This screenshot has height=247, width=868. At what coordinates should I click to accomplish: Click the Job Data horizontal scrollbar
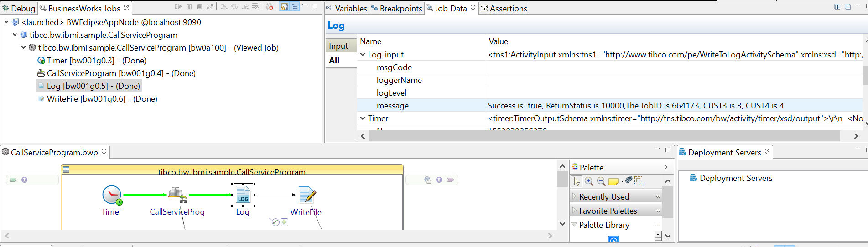(604, 136)
